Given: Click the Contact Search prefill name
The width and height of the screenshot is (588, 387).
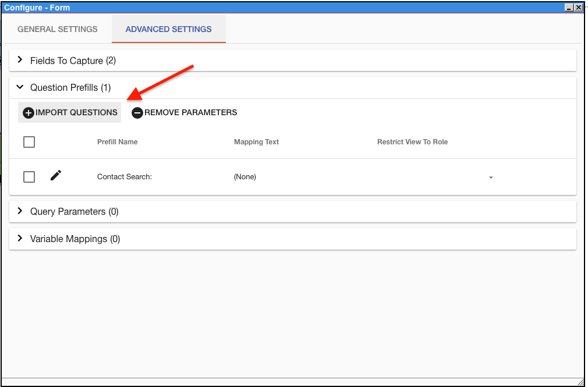Looking at the screenshot, I should tap(124, 176).
